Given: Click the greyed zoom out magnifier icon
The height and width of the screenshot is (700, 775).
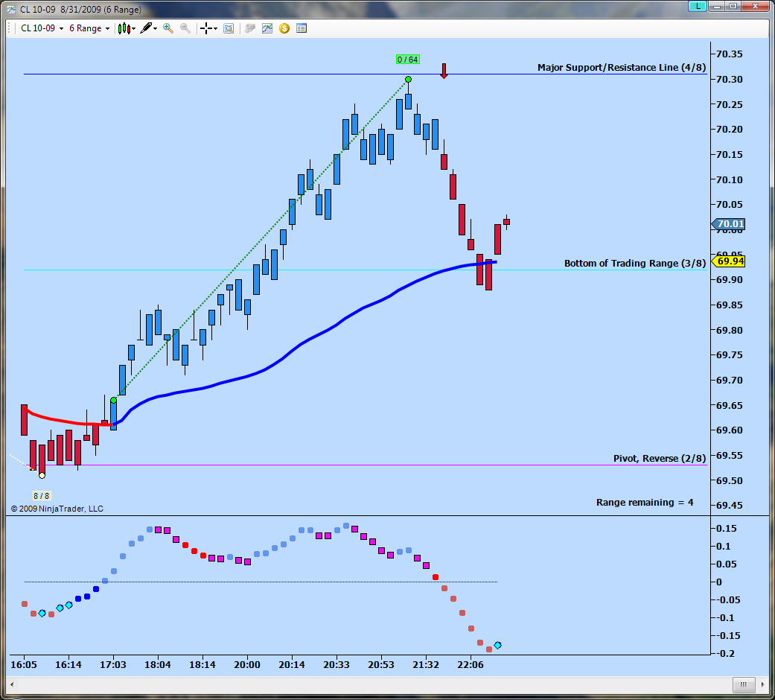Looking at the screenshot, I should pyautogui.click(x=185, y=29).
